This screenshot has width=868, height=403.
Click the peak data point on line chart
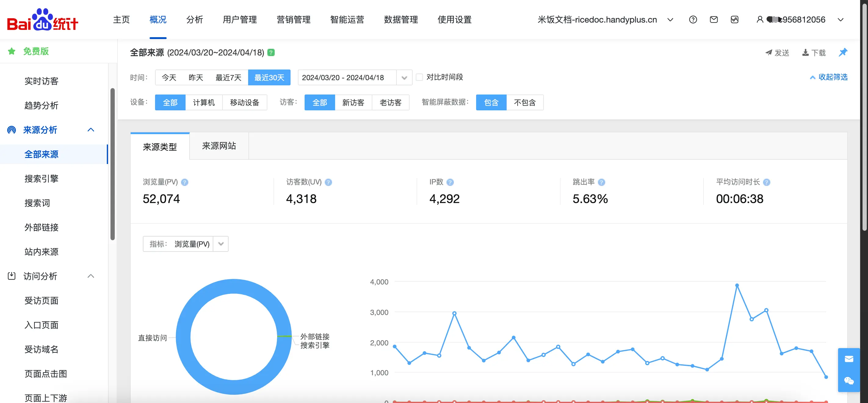pyautogui.click(x=737, y=285)
